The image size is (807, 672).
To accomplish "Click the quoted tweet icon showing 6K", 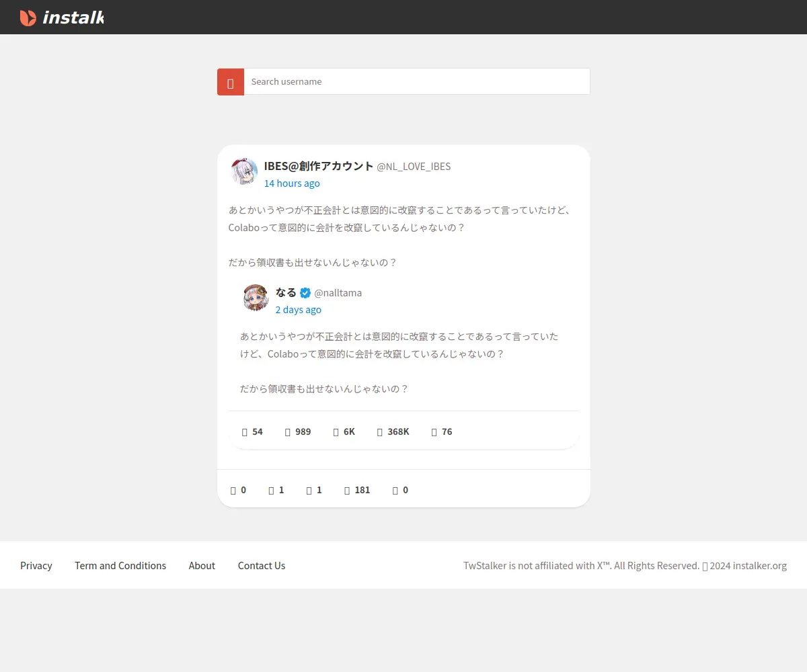I will (x=336, y=432).
